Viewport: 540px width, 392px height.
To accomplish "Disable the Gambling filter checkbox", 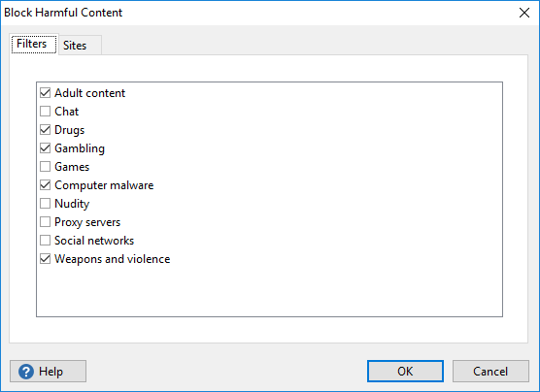I will (45, 148).
